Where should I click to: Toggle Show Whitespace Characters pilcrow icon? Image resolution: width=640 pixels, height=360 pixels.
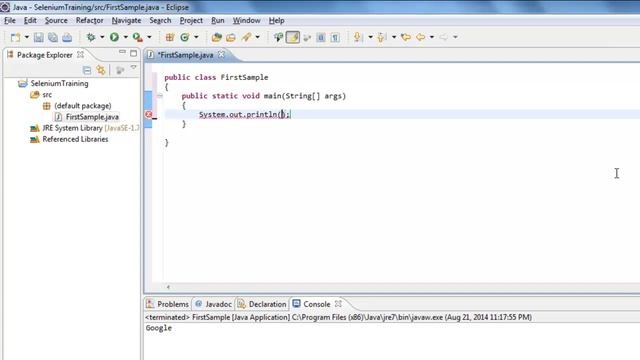pos(335,38)
